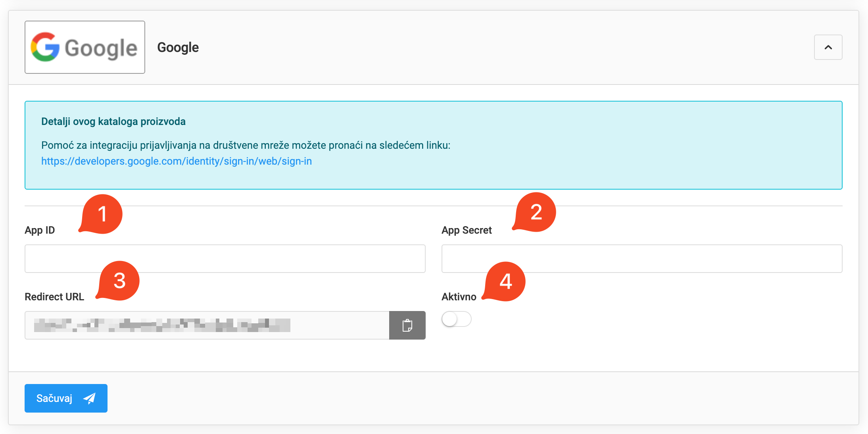Click the red marker number 4
Viewport: 868px width, 434px height.
(505, 281)
